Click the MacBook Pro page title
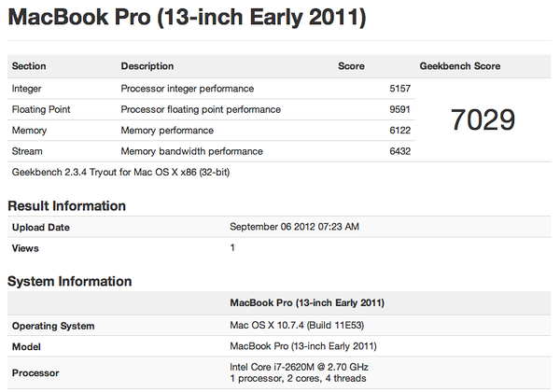Image resolution: width=560 pixels, height=392 pixels. [x=187, y=17]
